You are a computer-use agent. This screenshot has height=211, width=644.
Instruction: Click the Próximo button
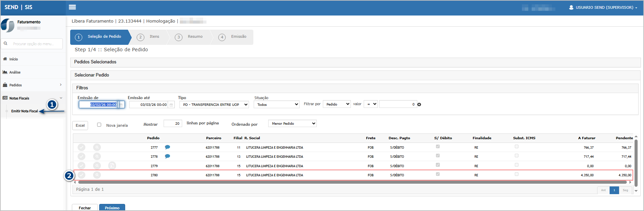tap(112, 208)
